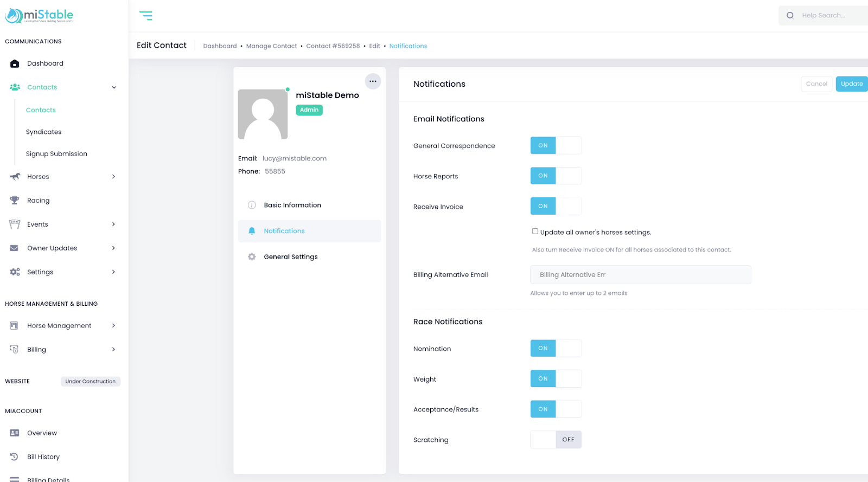Click the Racing trophy icon
The image size is (868, 482).
[x=15, y=201]
